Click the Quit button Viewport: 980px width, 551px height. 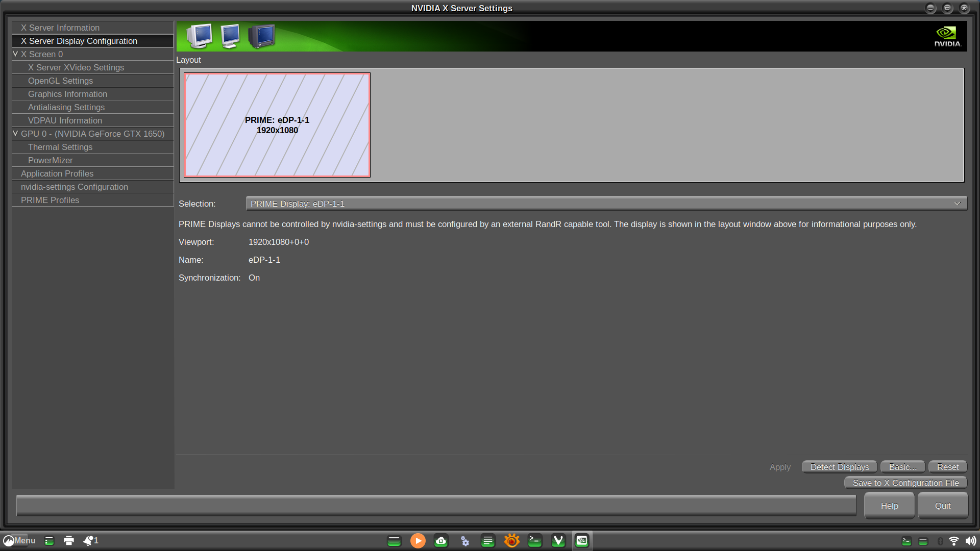(x=943, y=506)
